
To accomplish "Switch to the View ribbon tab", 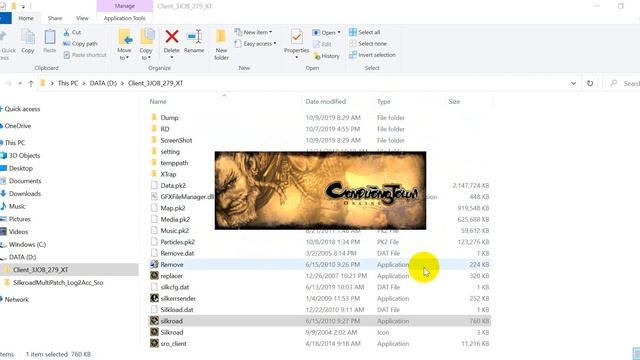I will pos(82,18).
